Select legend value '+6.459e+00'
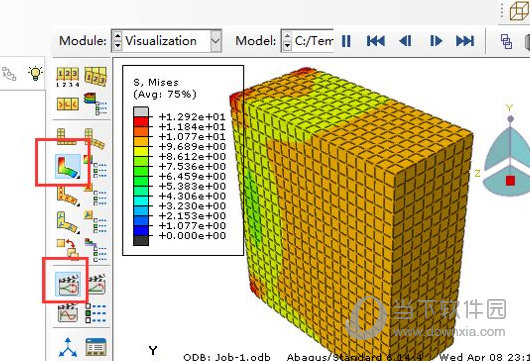 pyautogui.click(x=192, y=176)
